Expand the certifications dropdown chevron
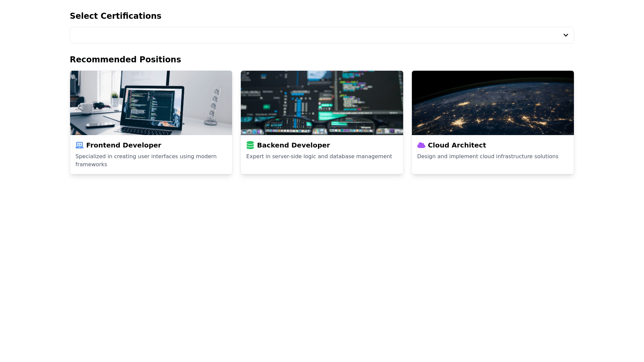Image resolution: width=644 pixels, height=362 pixels. point(566,35)
